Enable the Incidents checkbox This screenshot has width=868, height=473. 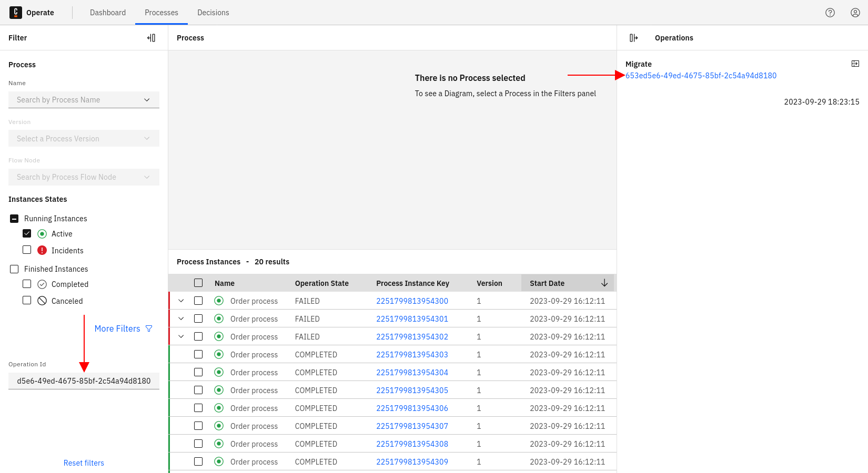coord(27,250)
